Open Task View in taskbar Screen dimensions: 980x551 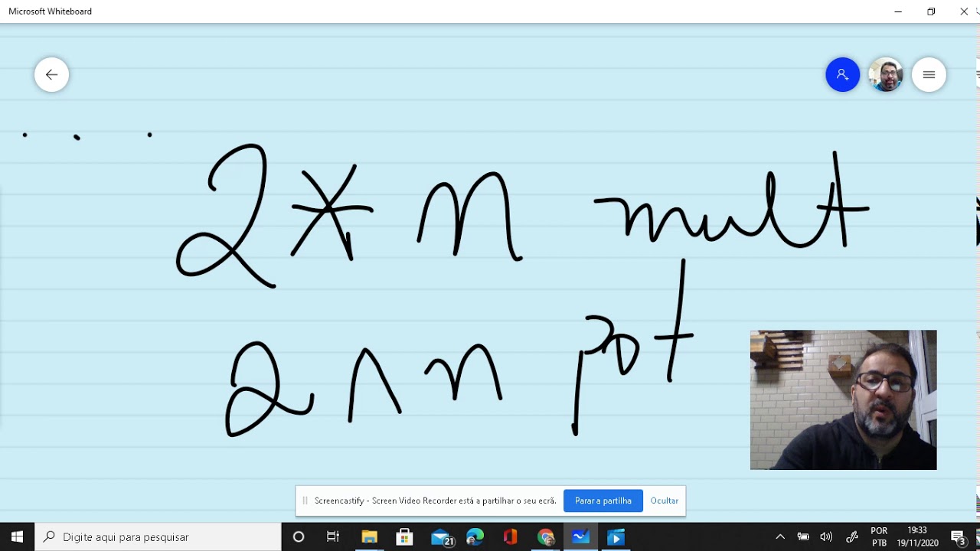(x=333, y=536)
